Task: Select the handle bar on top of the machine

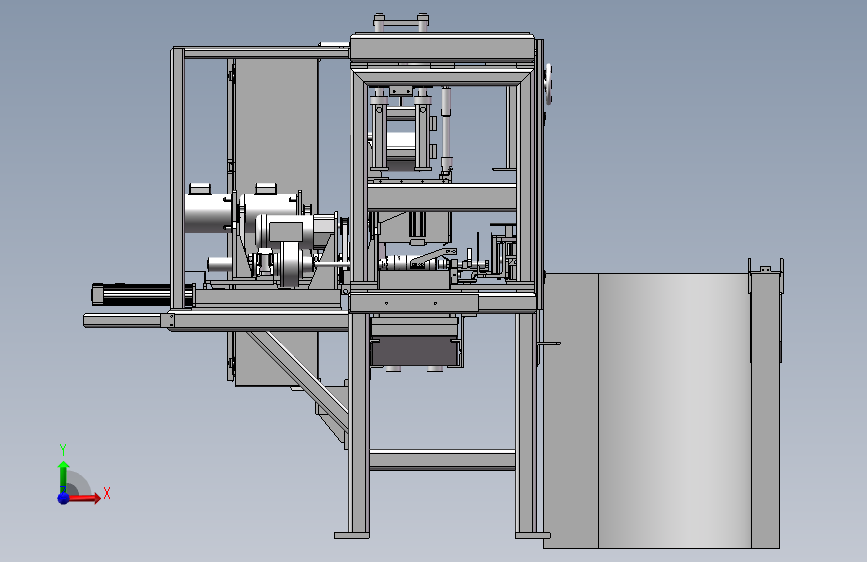Action: coord(401,23)
